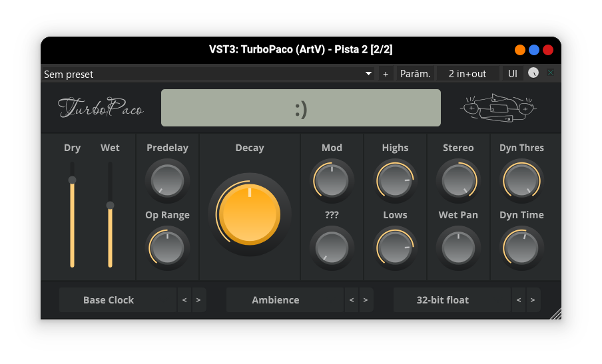Open the Ambience mode selector

pos(276,300)
